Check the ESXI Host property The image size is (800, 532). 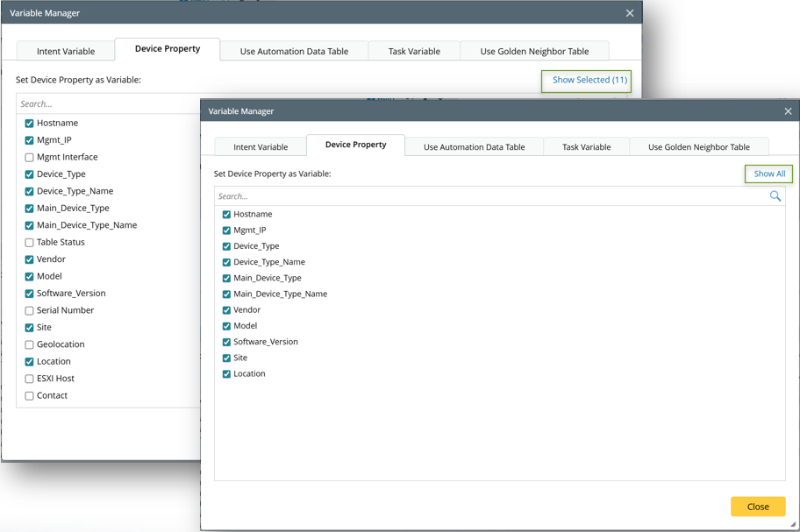[x=29, y=379]
